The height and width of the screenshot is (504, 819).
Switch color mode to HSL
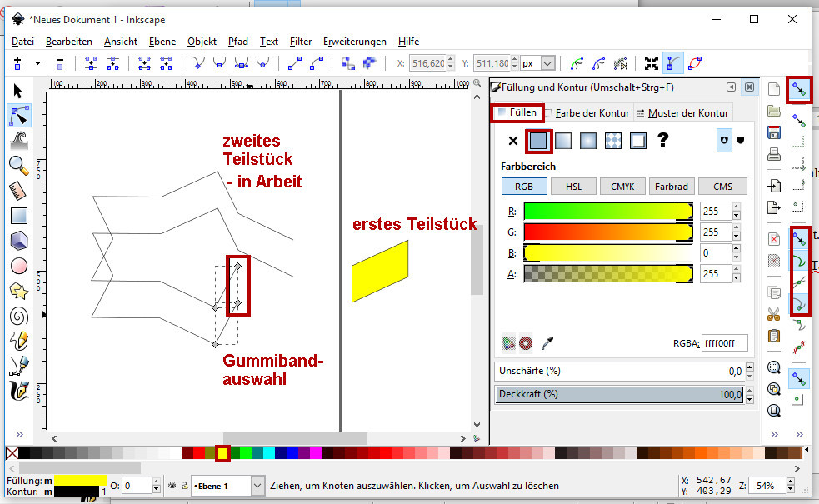573,187
